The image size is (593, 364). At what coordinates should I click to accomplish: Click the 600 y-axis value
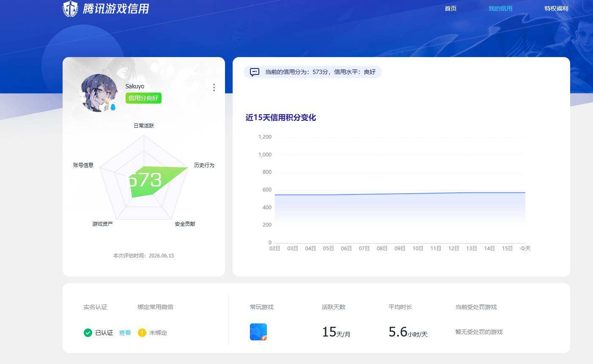pos(267,190)
